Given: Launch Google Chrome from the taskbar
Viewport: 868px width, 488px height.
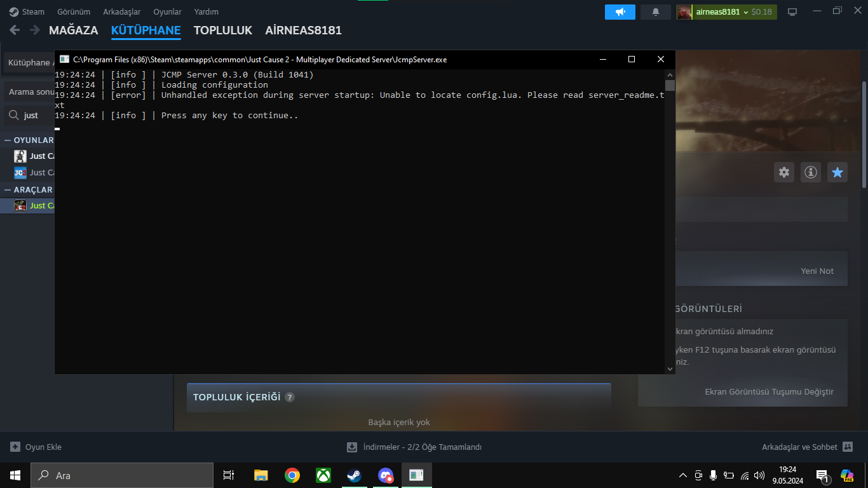Looking at the screenshot, I should (x=292, y=475).
